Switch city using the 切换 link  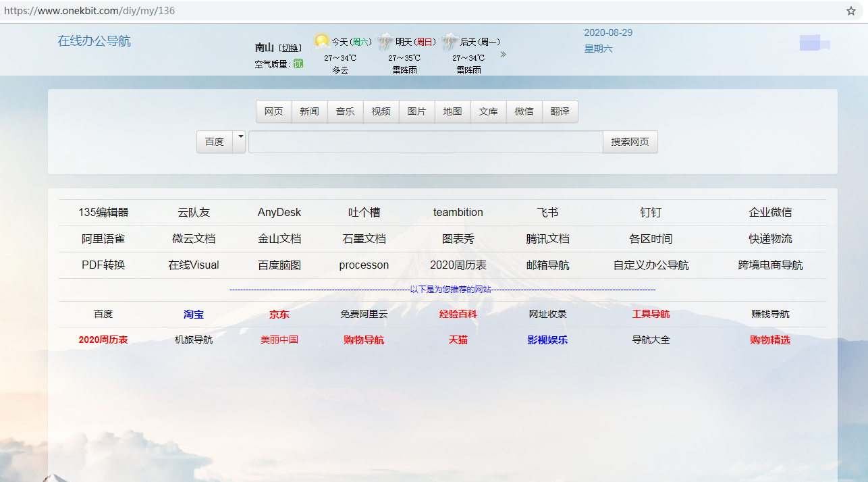[292, 48]
